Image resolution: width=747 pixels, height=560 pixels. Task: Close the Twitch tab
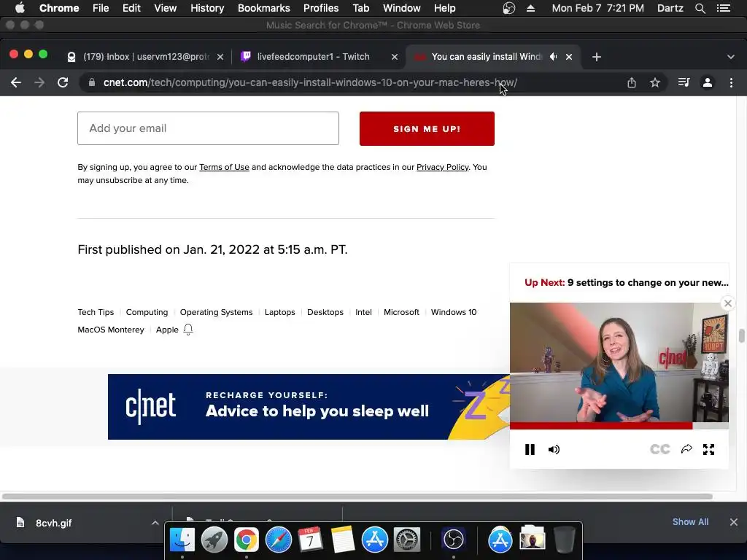click(x=395, y=57)
